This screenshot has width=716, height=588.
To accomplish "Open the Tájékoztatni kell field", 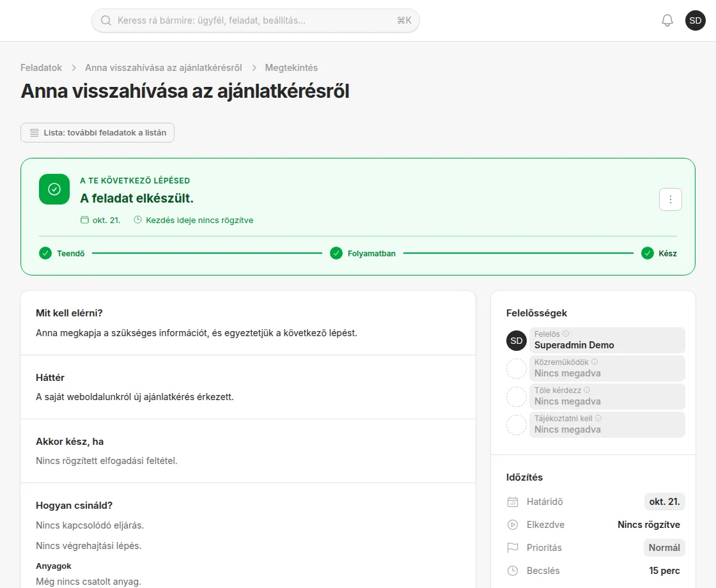I will [x=607, y=424].
